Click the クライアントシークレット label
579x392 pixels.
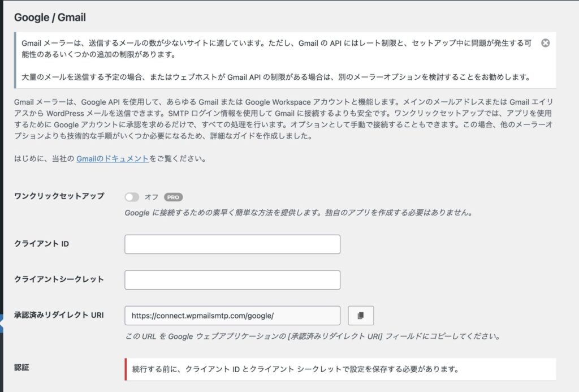[x=59, y=279]
